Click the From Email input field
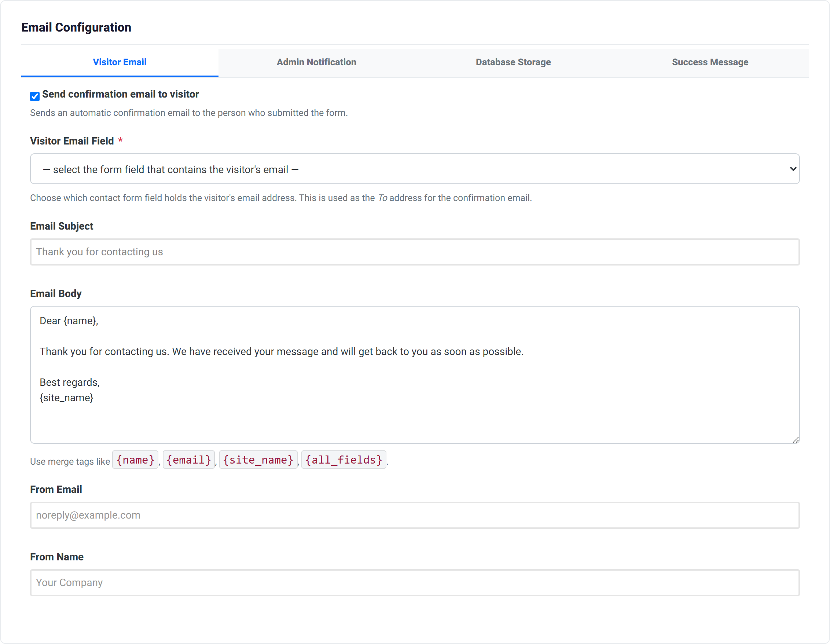 click(x=415, y=516)
